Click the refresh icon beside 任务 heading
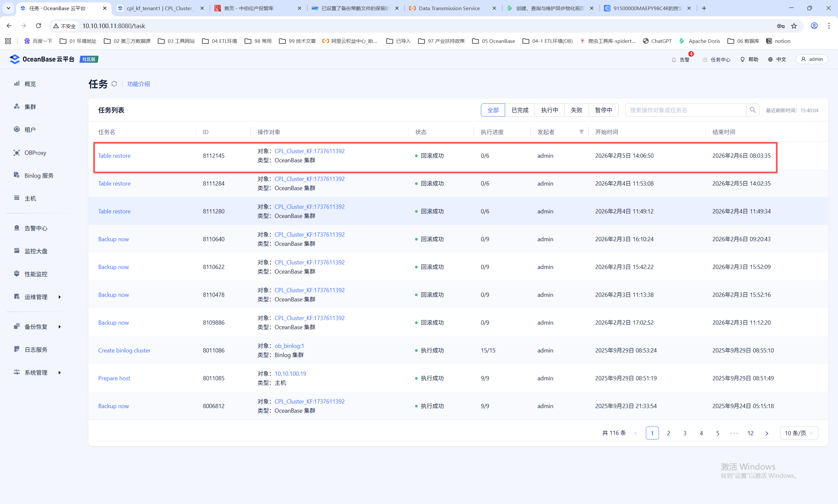This screenshot has width=838, height=504. point(114,84)
